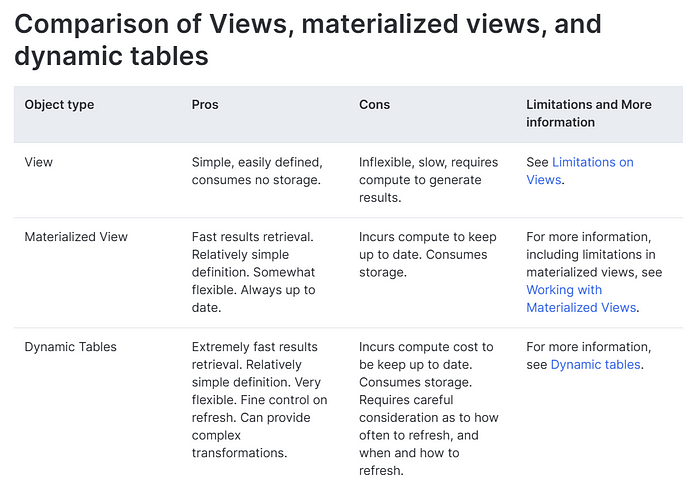The width and height of the screenshot is (700, 496).
Task: Select the View row label
Action: point(38,162)
